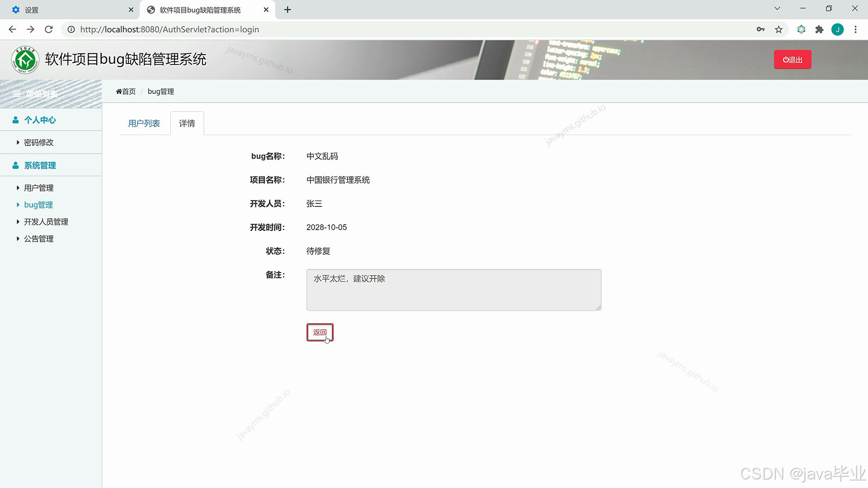Screen dimensions: 868x488
Task: Open 公告管理 in the sidebar
Action: [x=38, y=239]
